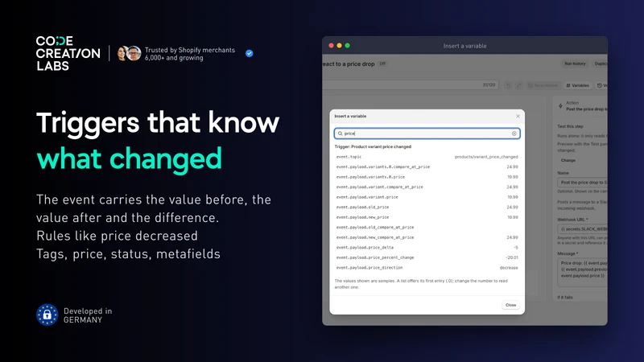Click the Close button in the dialog footer
This screenshot has width=644, height=362.
click(510, 305)
